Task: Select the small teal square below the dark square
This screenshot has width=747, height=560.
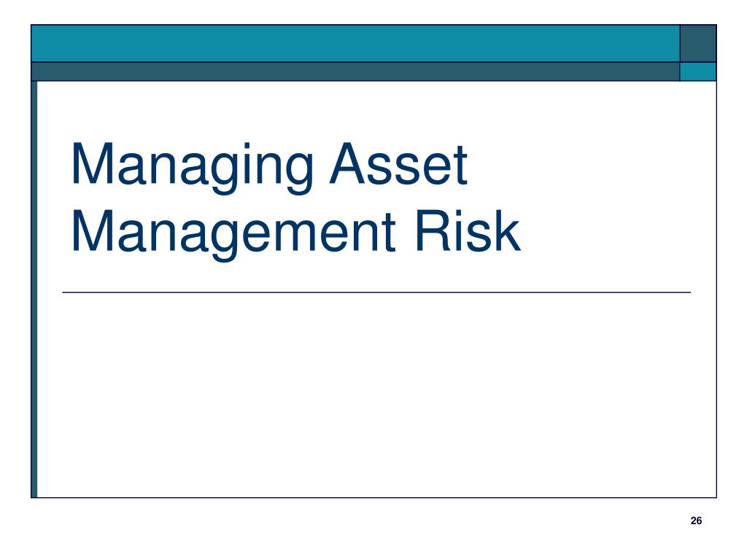Action: pos(698,71)
